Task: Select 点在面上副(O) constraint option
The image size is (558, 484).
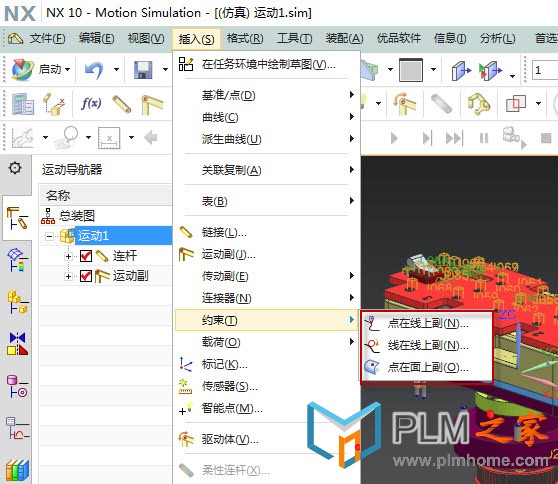Action: [x=427, y=367]
